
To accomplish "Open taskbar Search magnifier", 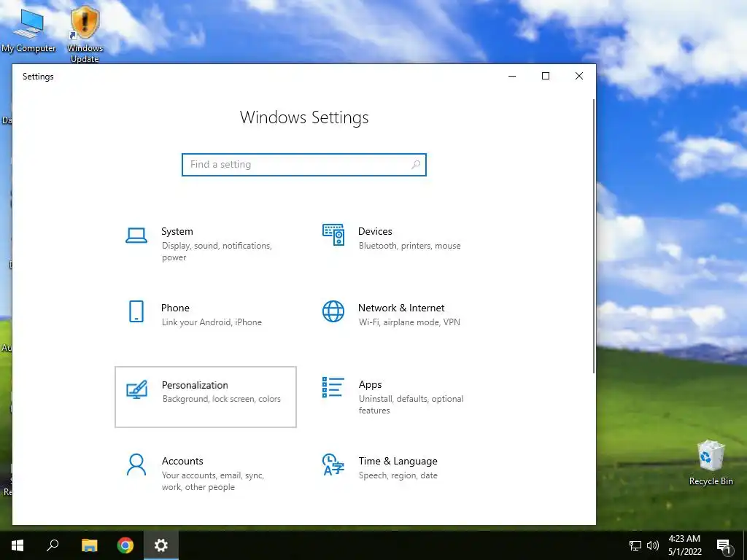I will point(53,545).
